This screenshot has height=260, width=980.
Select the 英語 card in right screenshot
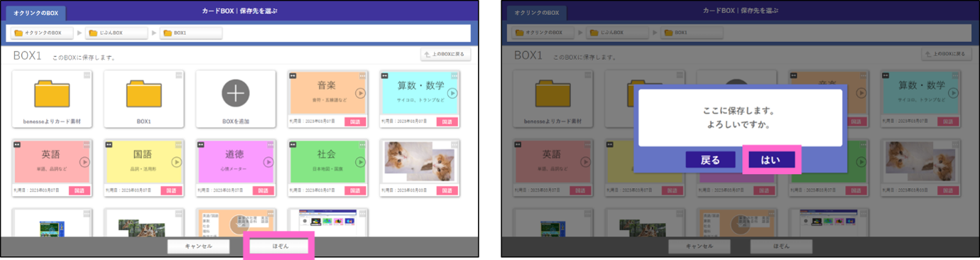click(x=553, y=168)
